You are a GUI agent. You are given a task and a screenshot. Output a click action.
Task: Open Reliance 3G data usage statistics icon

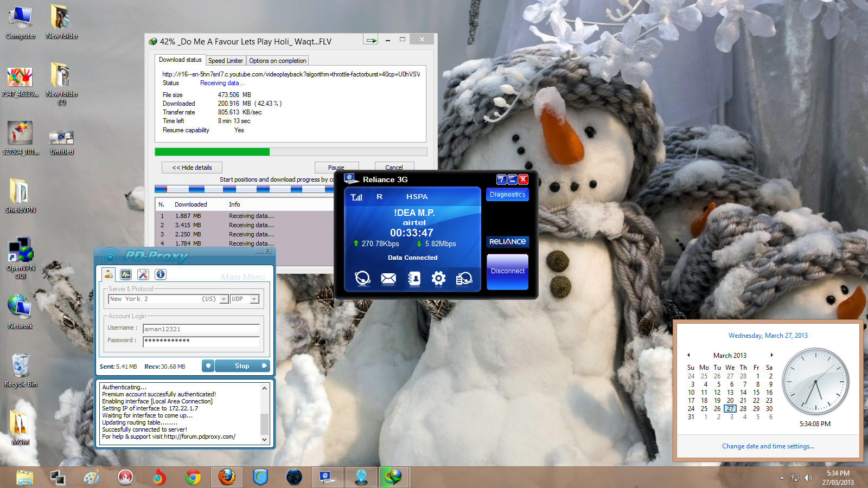464,279
